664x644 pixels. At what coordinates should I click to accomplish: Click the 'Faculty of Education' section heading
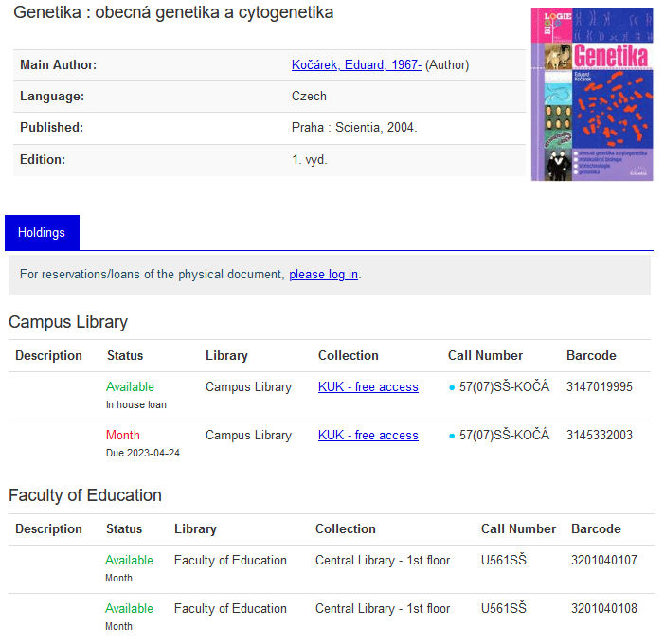point(85,495)
